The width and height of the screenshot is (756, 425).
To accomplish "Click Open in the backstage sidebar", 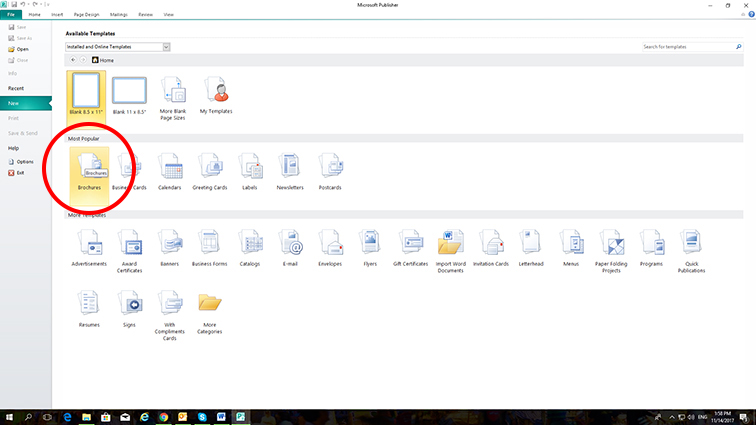I will 18,49.
